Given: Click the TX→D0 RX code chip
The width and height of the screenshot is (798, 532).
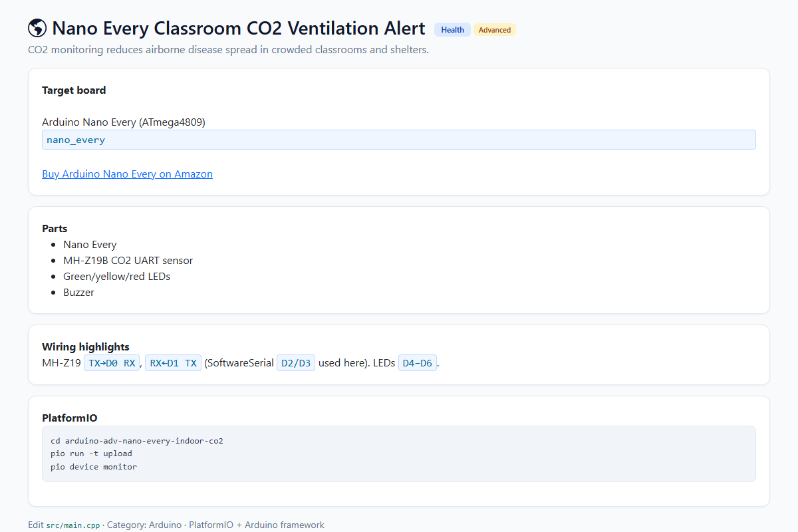Looking at the screenshot, I should click(x=112, y=363).
